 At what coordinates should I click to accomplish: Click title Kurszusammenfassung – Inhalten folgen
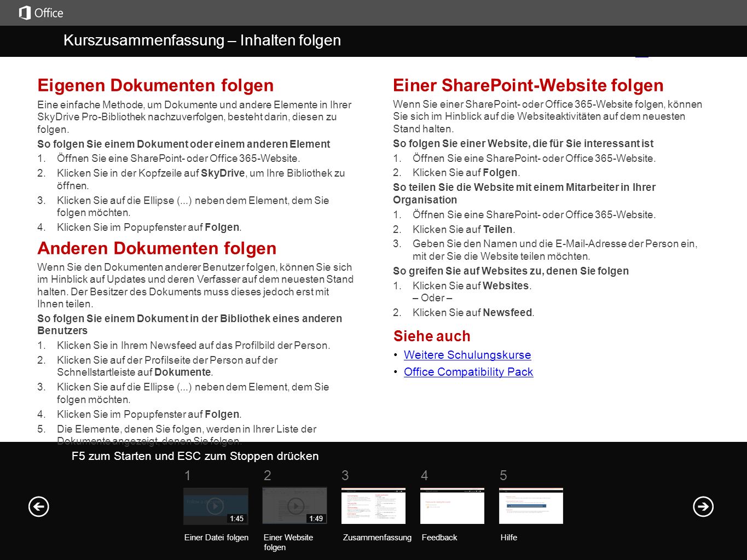click(x=202, y=40)
